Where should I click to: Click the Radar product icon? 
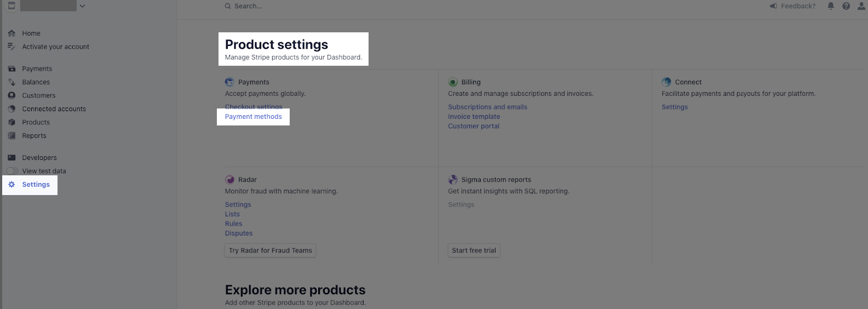point(229,180)
